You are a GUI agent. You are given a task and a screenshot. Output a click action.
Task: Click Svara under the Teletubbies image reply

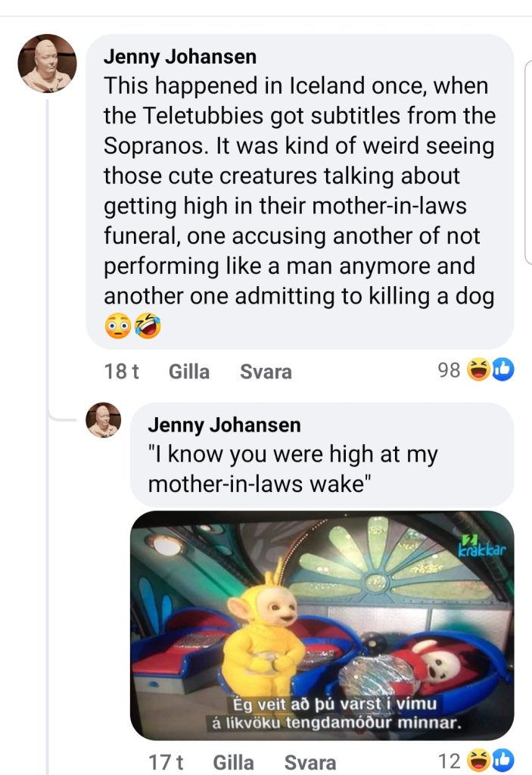click(x=310, y=762)
